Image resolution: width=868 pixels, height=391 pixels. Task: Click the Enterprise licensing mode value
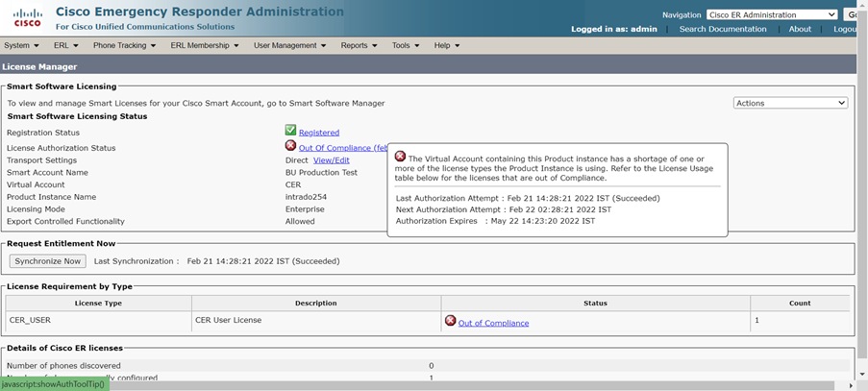[x=305, y=209]
